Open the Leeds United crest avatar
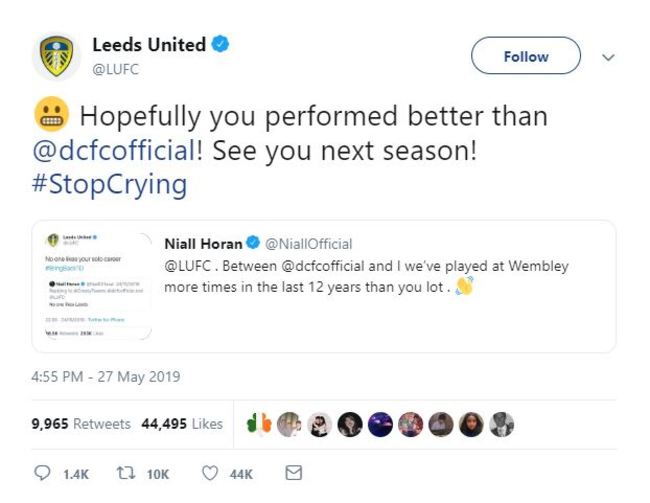Screen dimensions: 650x503 [56, 57]
